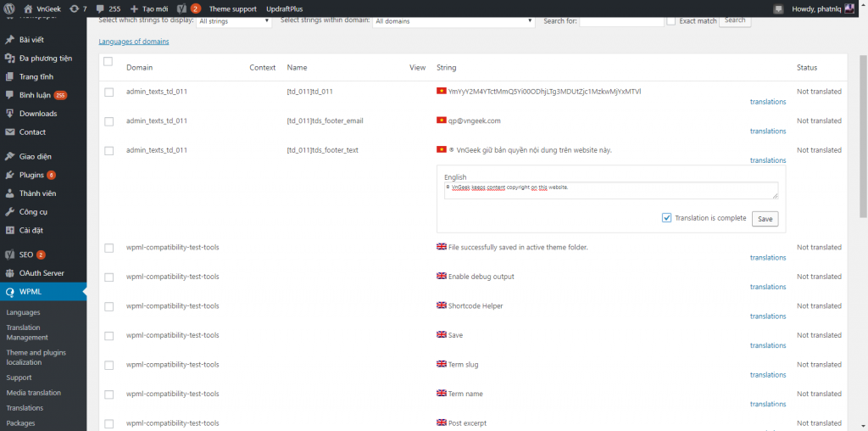Image resolution: width=868 pixels, height=431 pixels.
Task: Open the Translations submenu link
Action: click(x=25, y=408)
